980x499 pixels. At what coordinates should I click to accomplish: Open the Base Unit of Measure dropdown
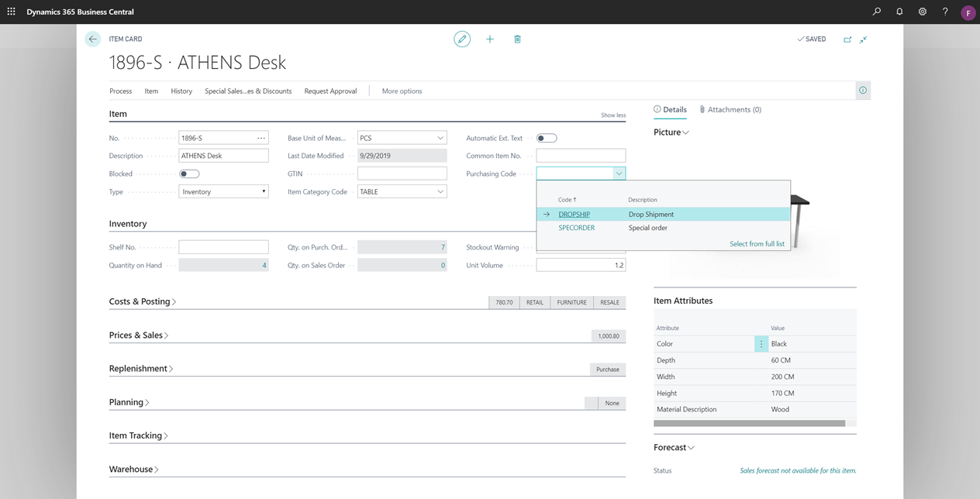click(x=441, y=137)
